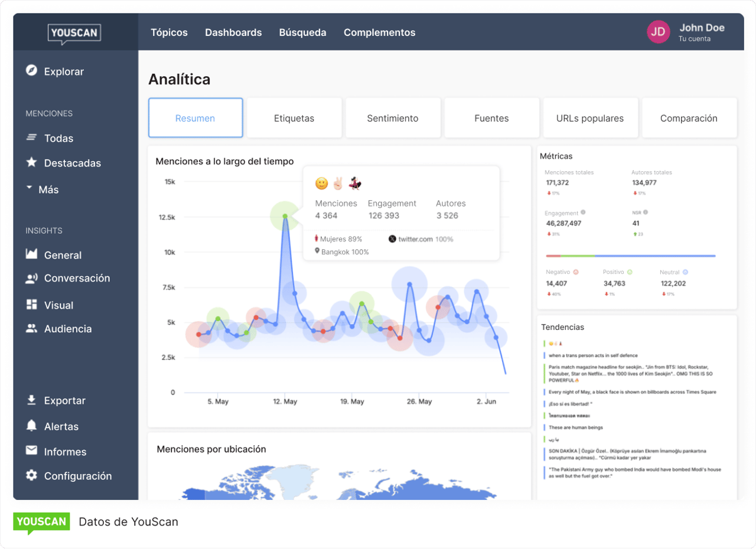The image size is (756, 549).
Task: Expand the Más section in sidebar
Action: coord(42,189)
